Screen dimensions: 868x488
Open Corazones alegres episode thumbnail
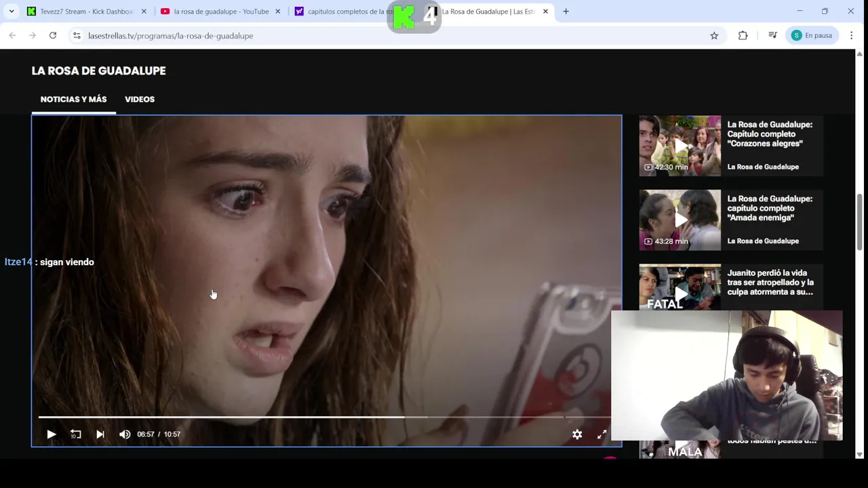pyautogui.click(x=679, y=146)
